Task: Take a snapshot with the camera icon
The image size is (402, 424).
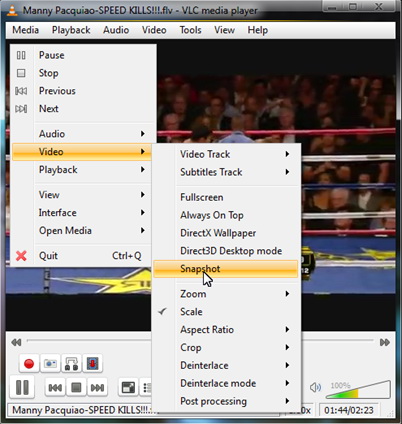Action: 50,363
